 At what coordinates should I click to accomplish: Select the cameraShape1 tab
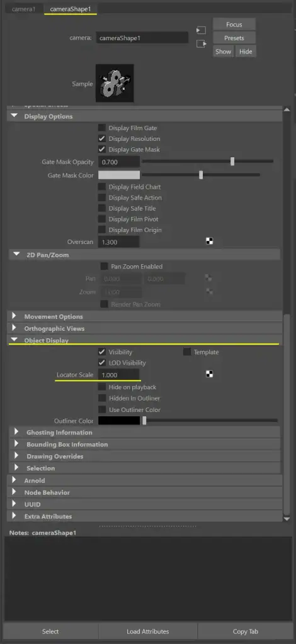point(71,9)
